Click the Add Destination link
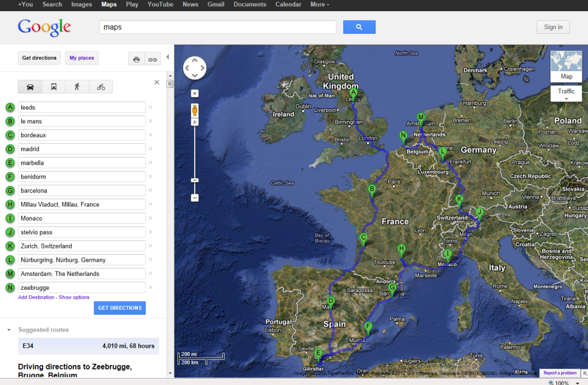This screenshot has width=588, height=385. click(36, 297)
